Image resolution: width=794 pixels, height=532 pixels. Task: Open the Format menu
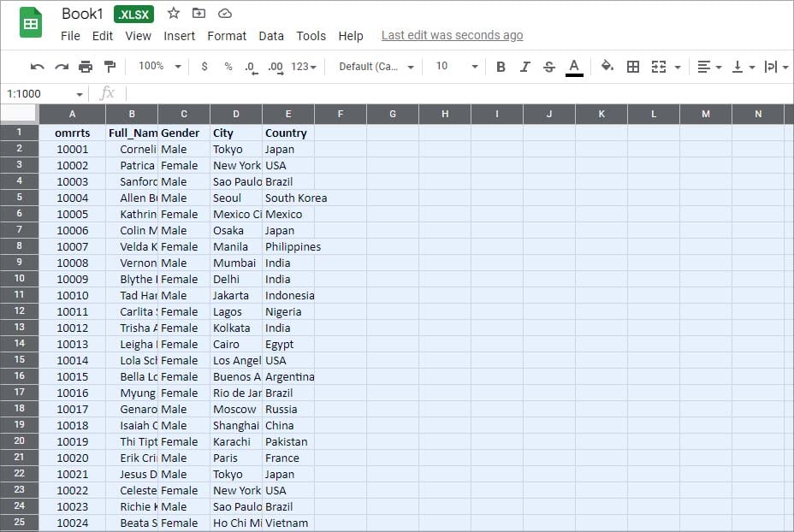click(x=227, y=36)
